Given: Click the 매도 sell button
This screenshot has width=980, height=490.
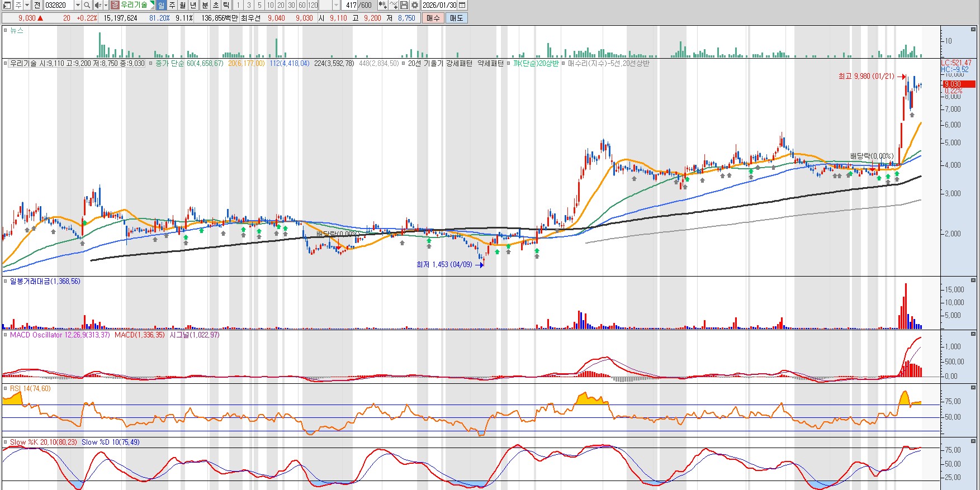Looking at the screenshot, I should tap(456, 18).
